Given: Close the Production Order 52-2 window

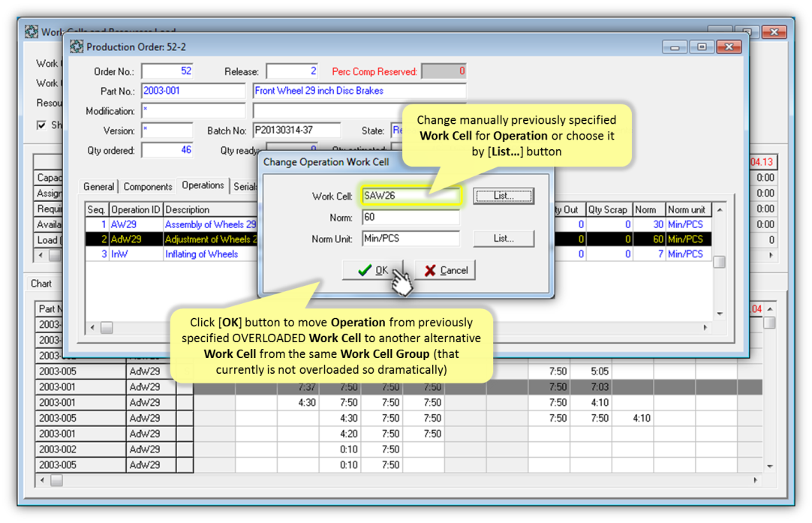Looking at the screenshot, I should [x=729, y=47].
